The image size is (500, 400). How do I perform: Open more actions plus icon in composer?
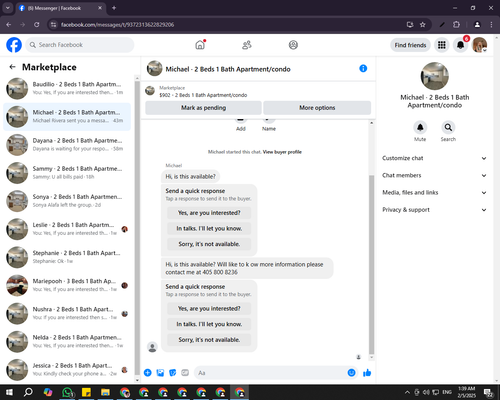tap(148, 373)
